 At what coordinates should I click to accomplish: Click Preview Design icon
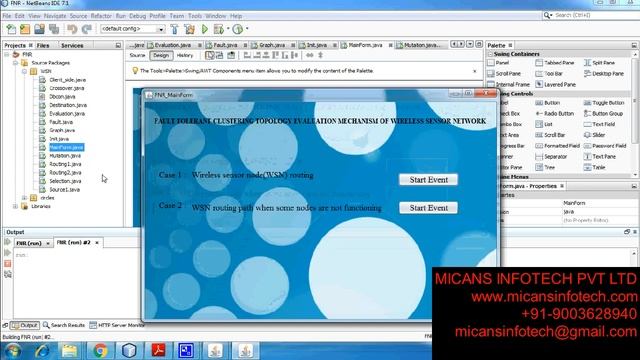tap(231, 55)
